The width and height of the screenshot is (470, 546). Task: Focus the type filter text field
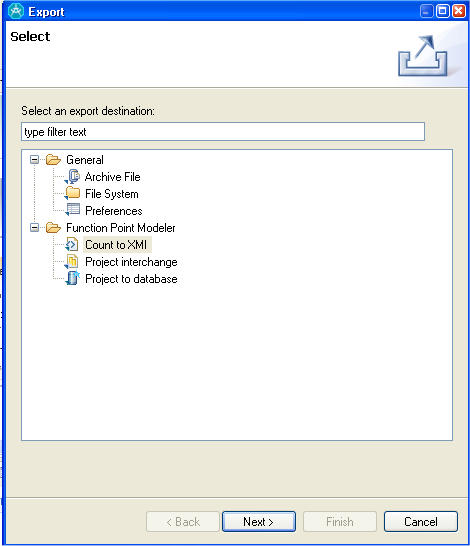pos(223,132)
